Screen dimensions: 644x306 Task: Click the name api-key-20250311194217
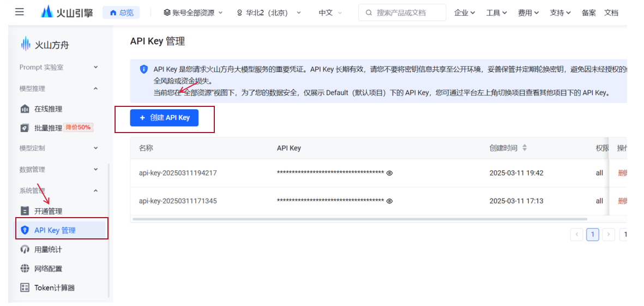point(178,173)
